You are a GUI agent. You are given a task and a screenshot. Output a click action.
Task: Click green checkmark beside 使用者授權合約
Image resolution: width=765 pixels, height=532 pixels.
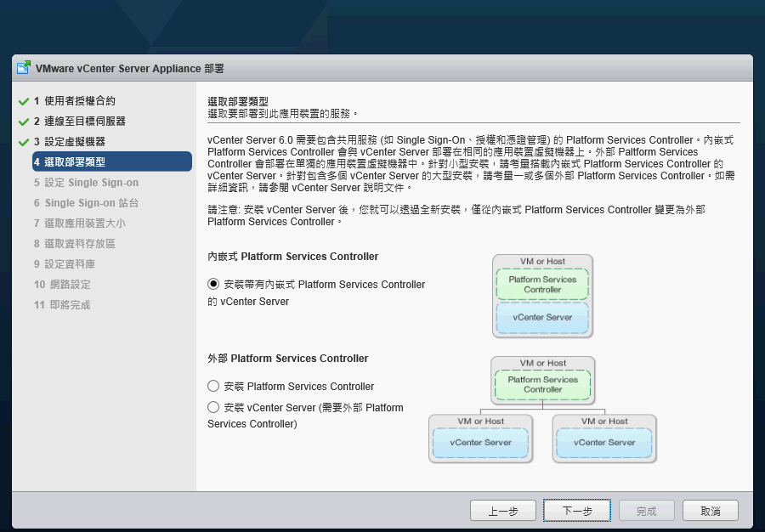(24, 101)
